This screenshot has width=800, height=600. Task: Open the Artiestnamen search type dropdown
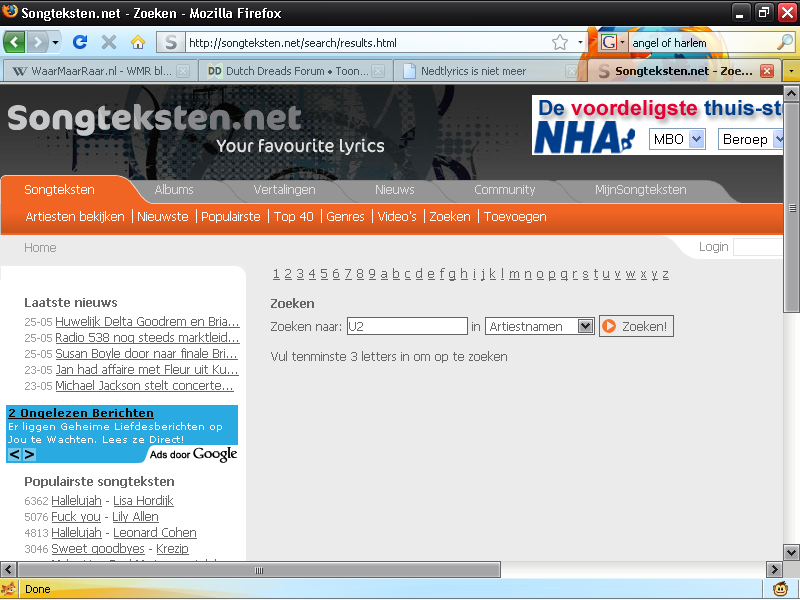(585, 326)
